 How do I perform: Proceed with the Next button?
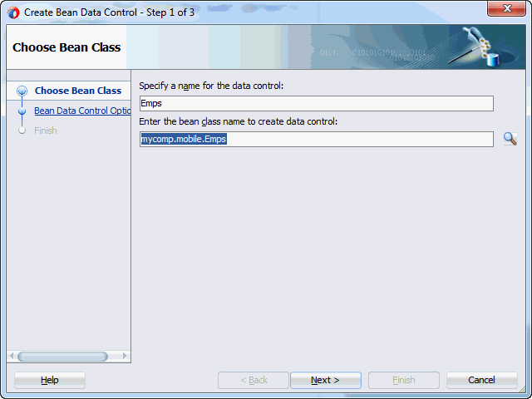pyautogui.click(x=325, y=381)
